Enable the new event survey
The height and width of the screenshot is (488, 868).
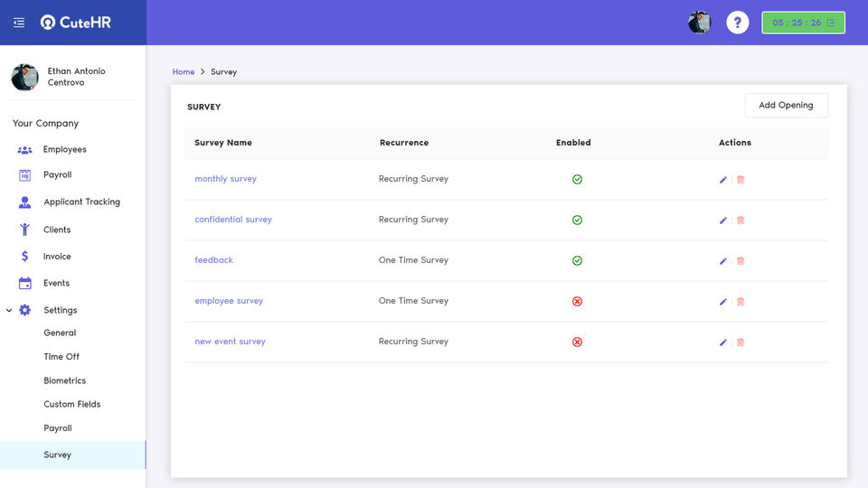point(577,343)
